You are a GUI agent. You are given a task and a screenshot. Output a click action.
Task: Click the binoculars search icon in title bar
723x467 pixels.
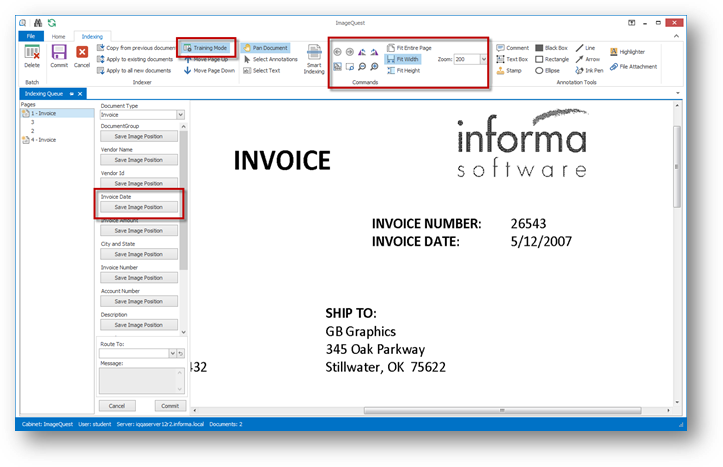point(38,23)
